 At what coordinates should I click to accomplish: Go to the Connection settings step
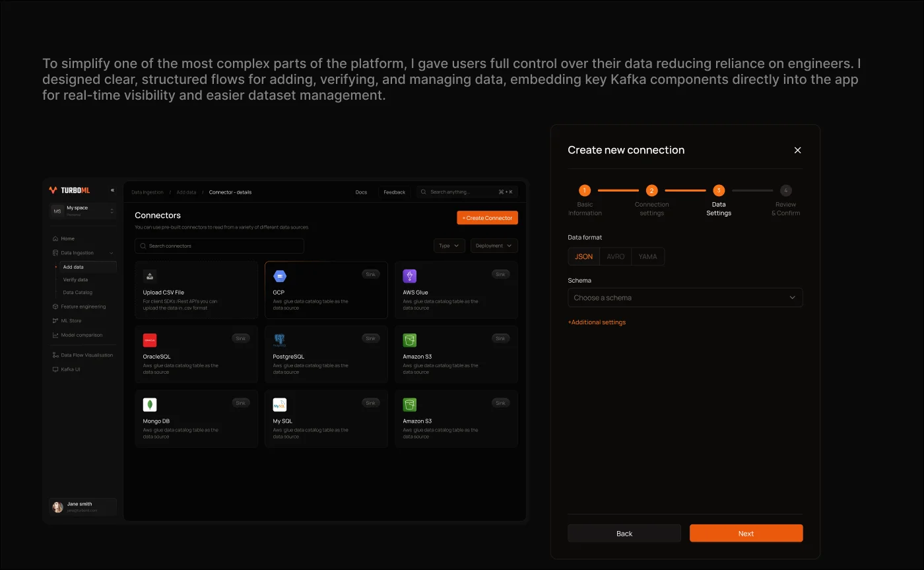click(x=652, y=200)
